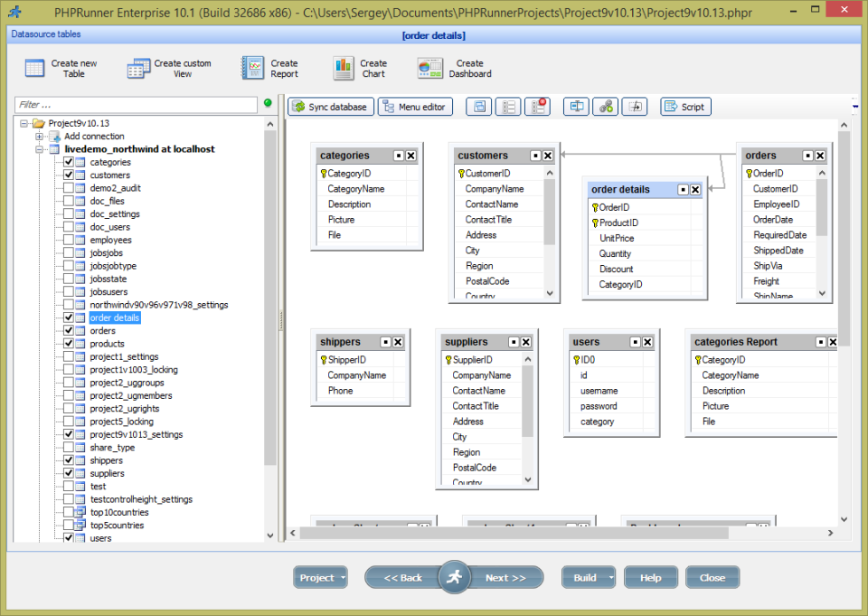
Task: Click the Sync database button
Action: [331, 107]
